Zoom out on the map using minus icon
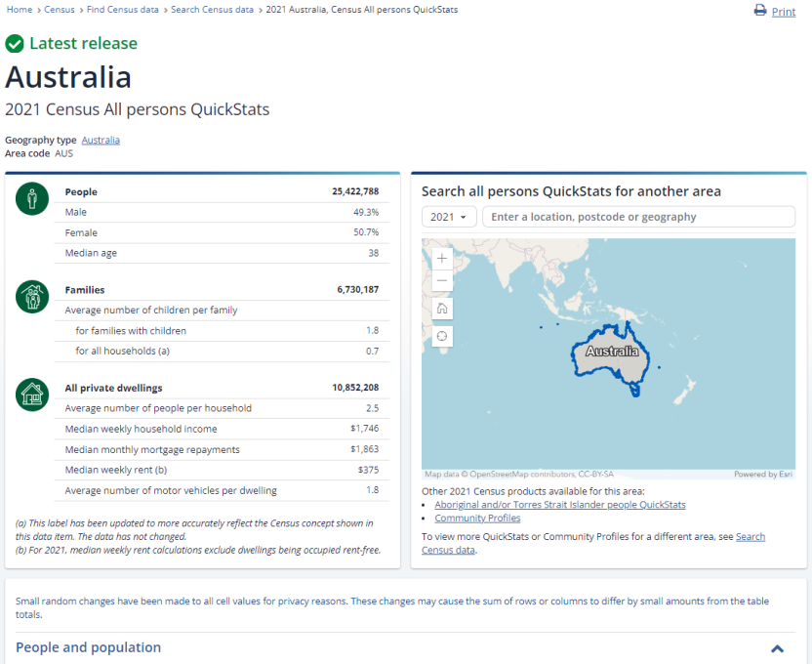812x664 pixels. click(441, 280)
